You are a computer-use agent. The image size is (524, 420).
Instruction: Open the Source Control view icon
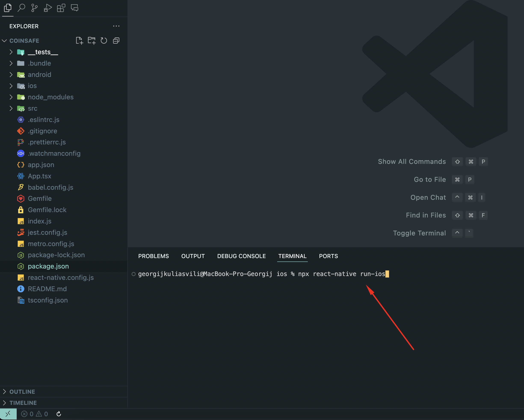click(x=34, y=8)
